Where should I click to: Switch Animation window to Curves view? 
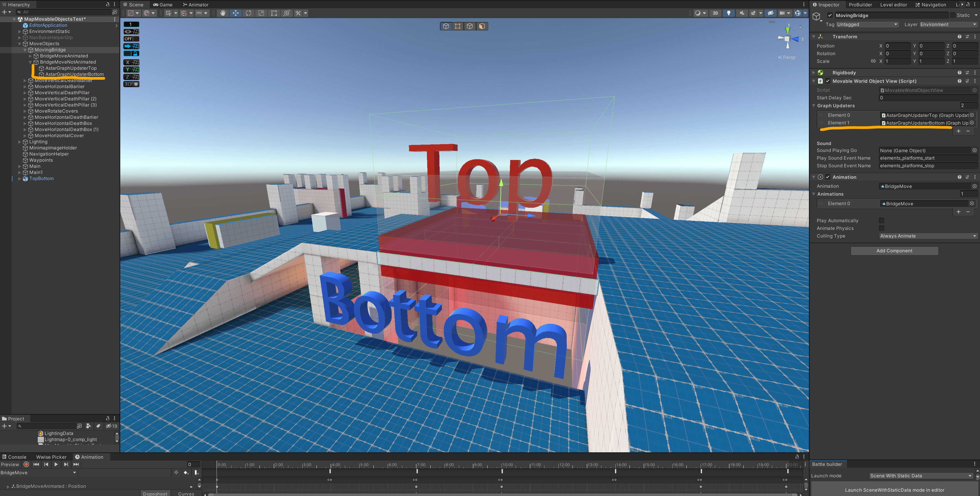coord(186,493)
